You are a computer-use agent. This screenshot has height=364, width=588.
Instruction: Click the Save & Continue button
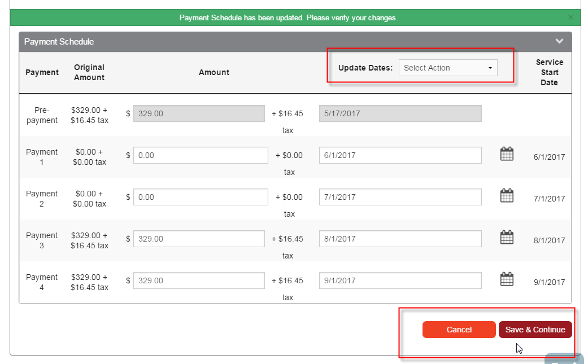click(535, 330)
